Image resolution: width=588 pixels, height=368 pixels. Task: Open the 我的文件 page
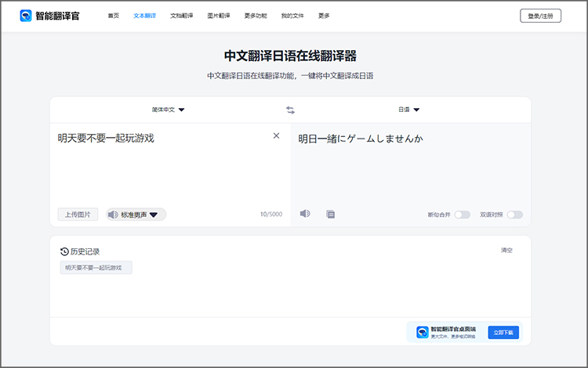[292, 16]
